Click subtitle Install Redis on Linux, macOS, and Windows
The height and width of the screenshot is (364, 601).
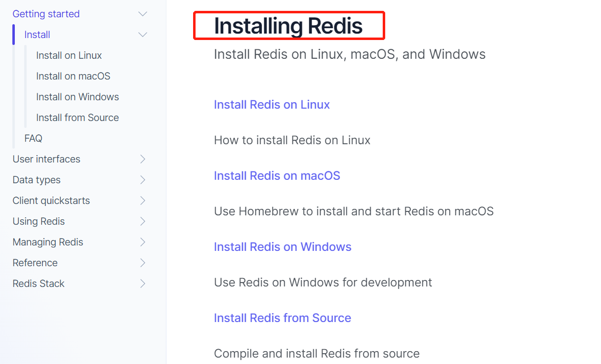coord(350,54)
